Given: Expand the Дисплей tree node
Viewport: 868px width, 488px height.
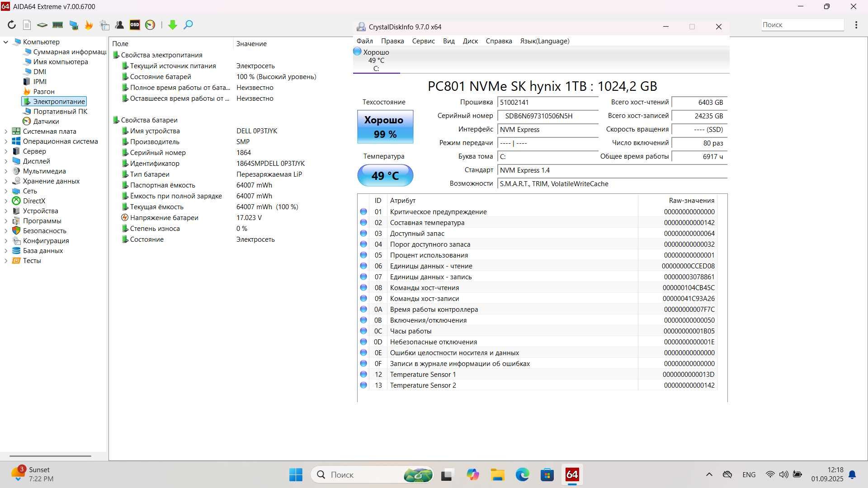Looking at the screenshot, I should click(6, 161).
